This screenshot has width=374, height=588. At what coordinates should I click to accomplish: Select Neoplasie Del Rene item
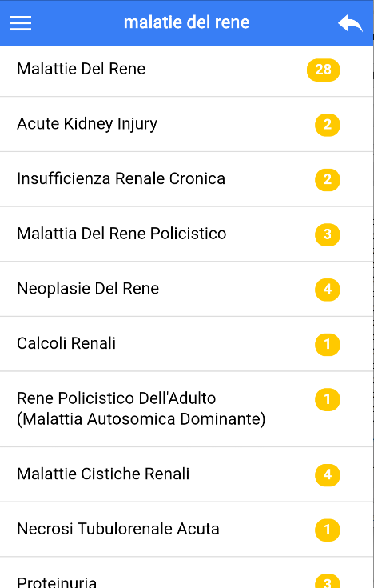(88, 288)
